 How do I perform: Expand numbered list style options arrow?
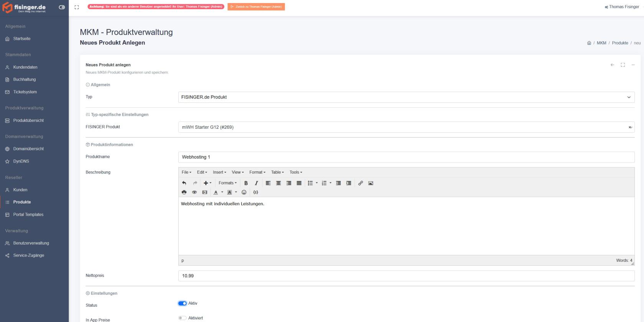[x=330, y=183]
